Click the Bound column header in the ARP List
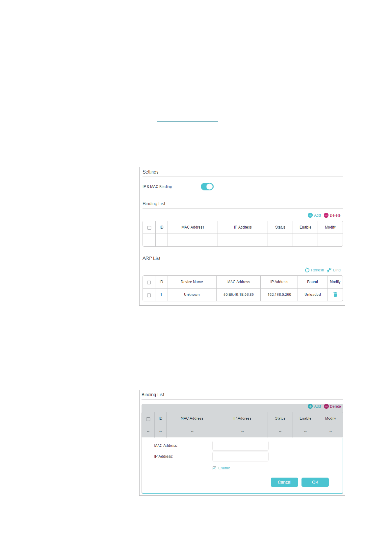 (312, 282)
